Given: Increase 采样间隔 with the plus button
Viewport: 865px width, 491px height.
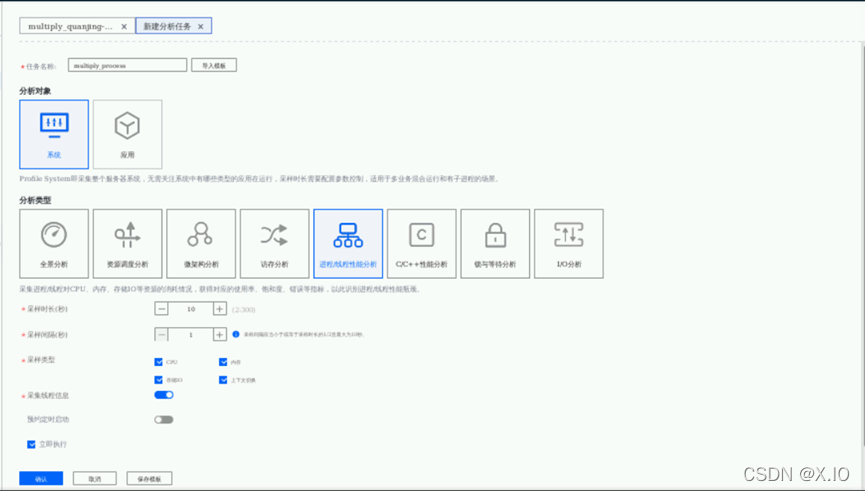Looking at the screenshot, I should click(220, 334).
